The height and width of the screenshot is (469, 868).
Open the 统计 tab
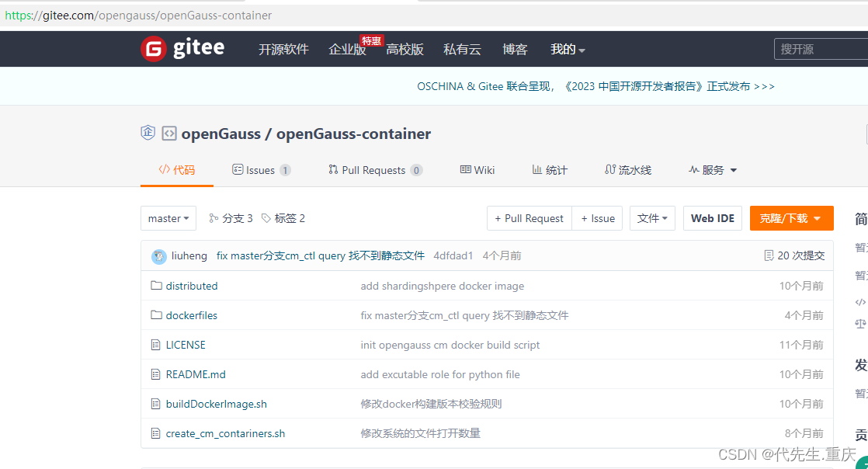549,169
